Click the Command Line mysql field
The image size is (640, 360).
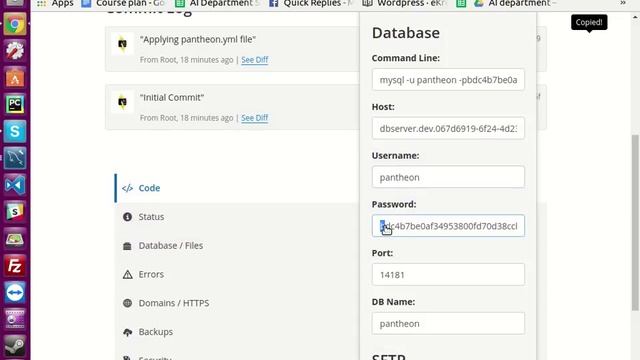pos(448,80)
